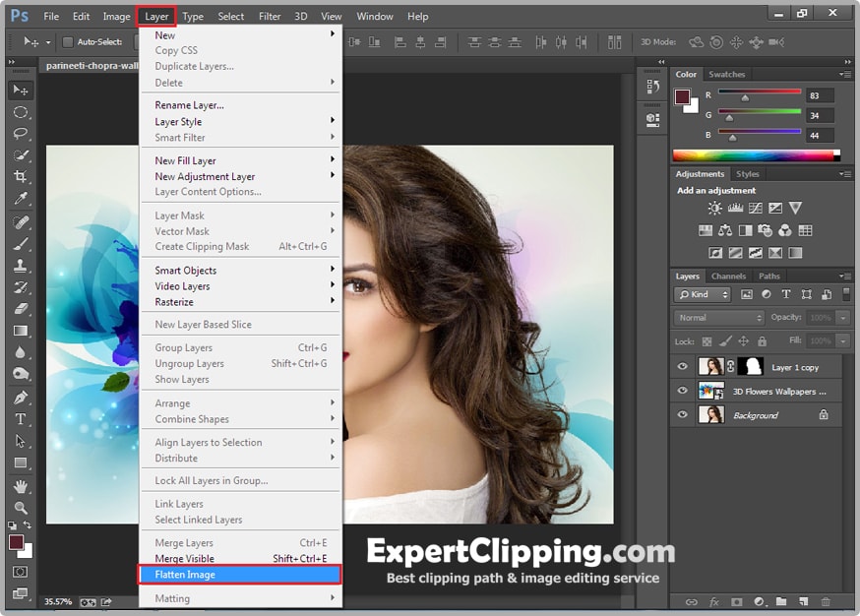Click the fx layer style button
The height and width of the screenshot is (616, 860).
(x=713, y=601)
